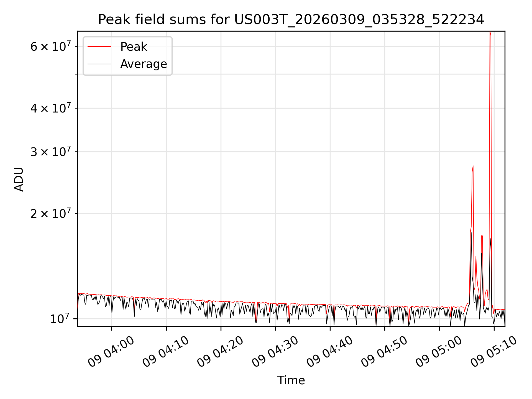The height and width of the screenshot is (399, 532).
Task: Click the 09 04:50 tick label
Action: (x=384, y=352)
